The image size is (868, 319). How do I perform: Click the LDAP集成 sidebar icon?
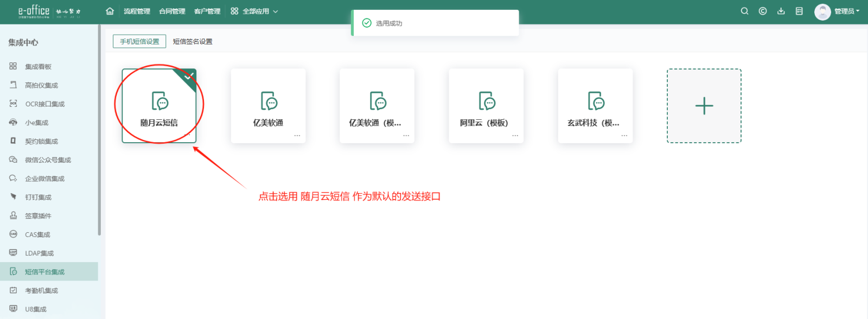tap(13, 253)
